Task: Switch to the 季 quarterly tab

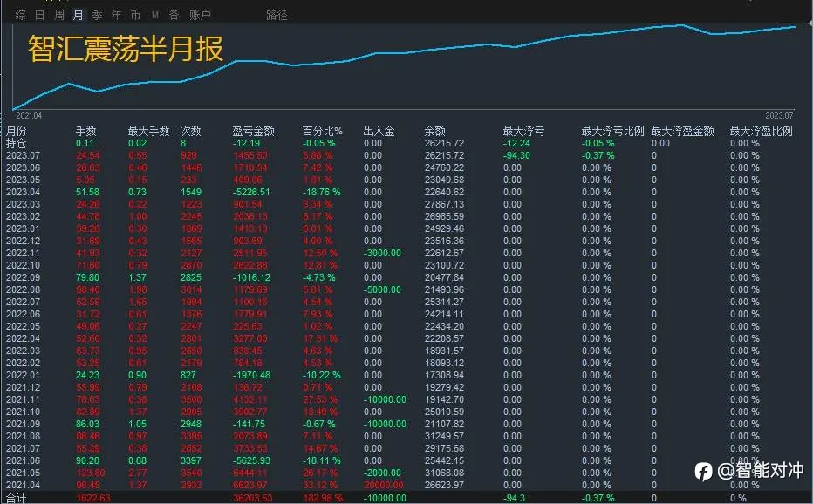Action: 97,15
